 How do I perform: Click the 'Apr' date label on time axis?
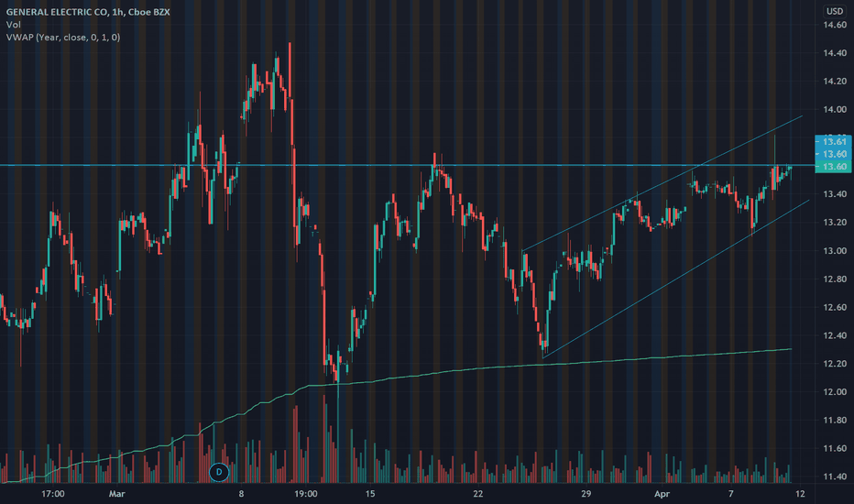click(662, 494)
